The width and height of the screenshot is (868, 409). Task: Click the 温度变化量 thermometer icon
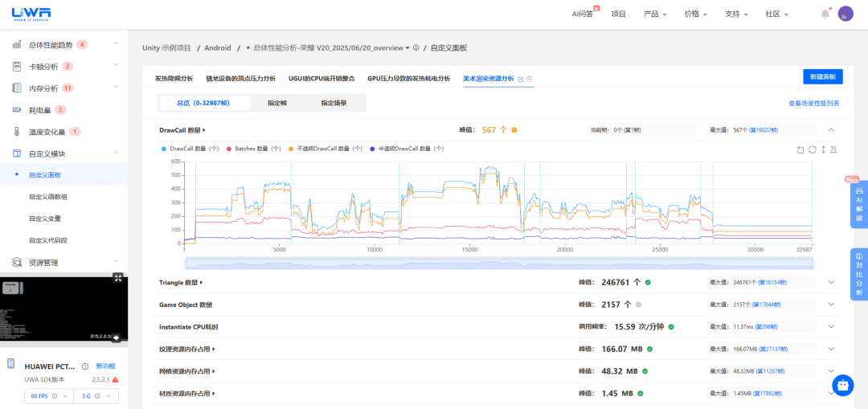point(17,132)
